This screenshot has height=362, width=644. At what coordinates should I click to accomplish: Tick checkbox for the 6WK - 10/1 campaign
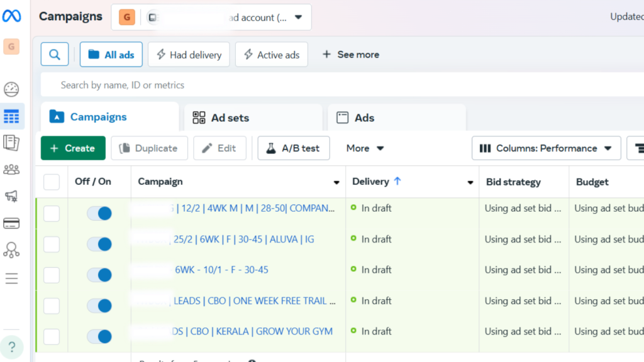(52, 275)
